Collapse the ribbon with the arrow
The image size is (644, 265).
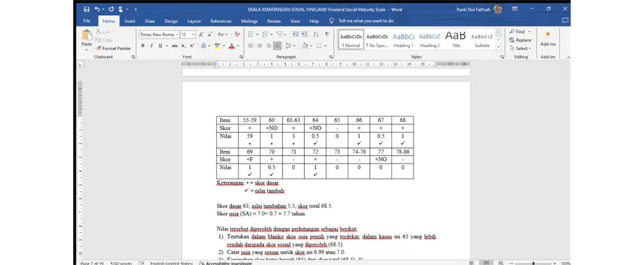[568, 57]
